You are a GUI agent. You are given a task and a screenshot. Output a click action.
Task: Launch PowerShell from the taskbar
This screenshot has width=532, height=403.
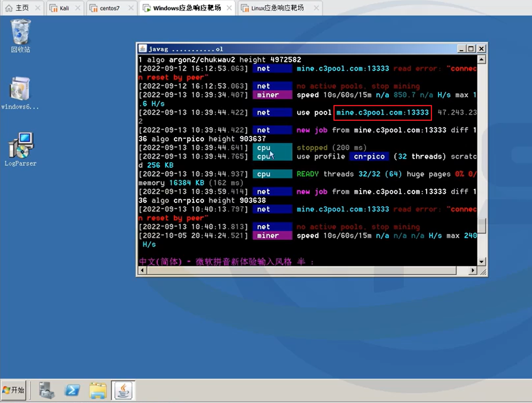pos(72,390)
